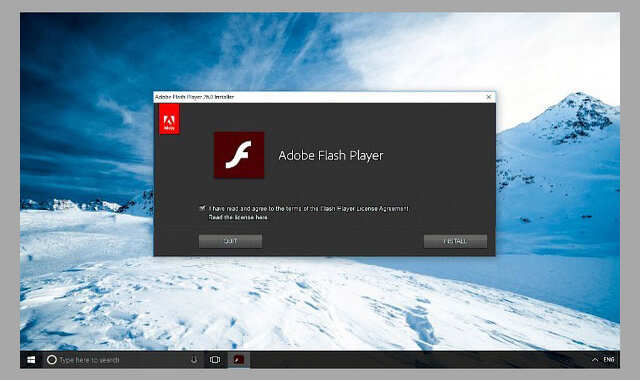Close the Adobe Flash Player installer window

click(x=489, y=97)
